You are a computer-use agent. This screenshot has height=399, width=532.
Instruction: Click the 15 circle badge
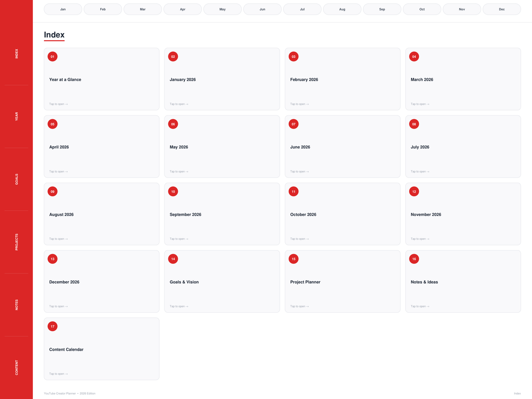click(293, 259)
